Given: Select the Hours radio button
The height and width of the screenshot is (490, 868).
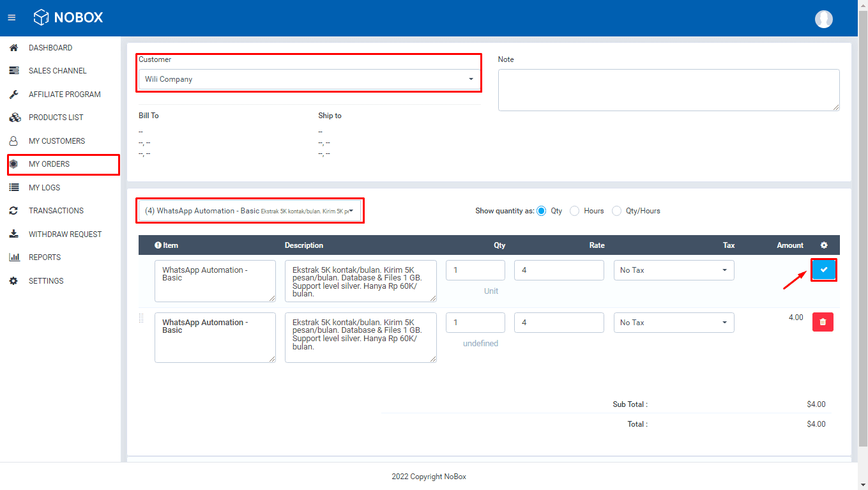Looking at the screenshot, I should coord(574,210).
